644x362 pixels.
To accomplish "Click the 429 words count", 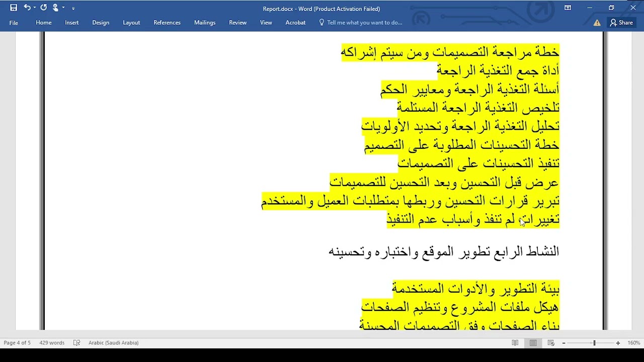I will tap(52, 342).
